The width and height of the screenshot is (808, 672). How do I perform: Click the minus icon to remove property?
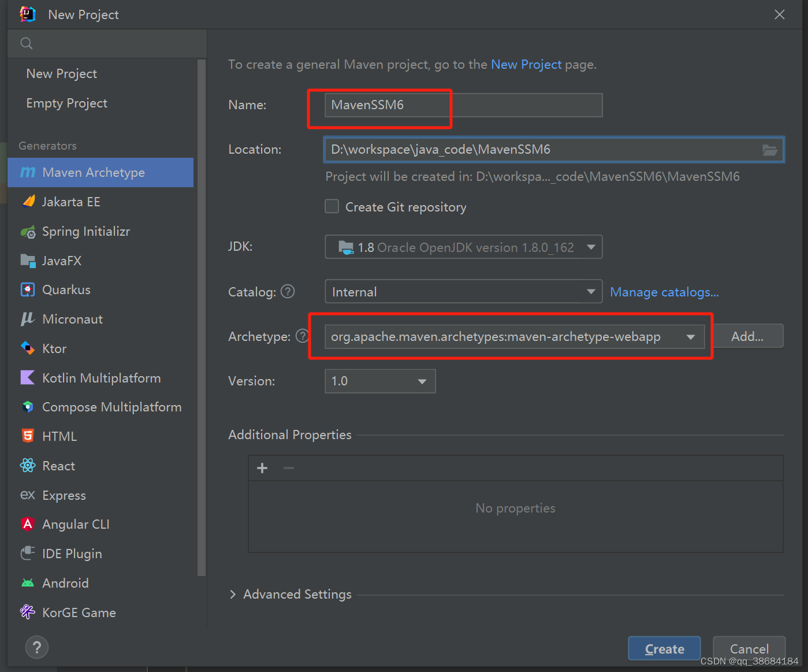289,468
